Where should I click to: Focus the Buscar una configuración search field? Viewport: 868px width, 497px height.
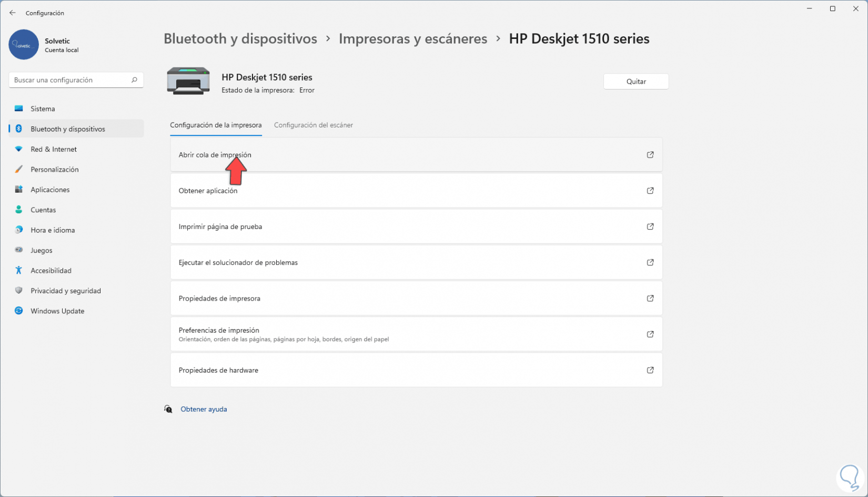(76, 80)
